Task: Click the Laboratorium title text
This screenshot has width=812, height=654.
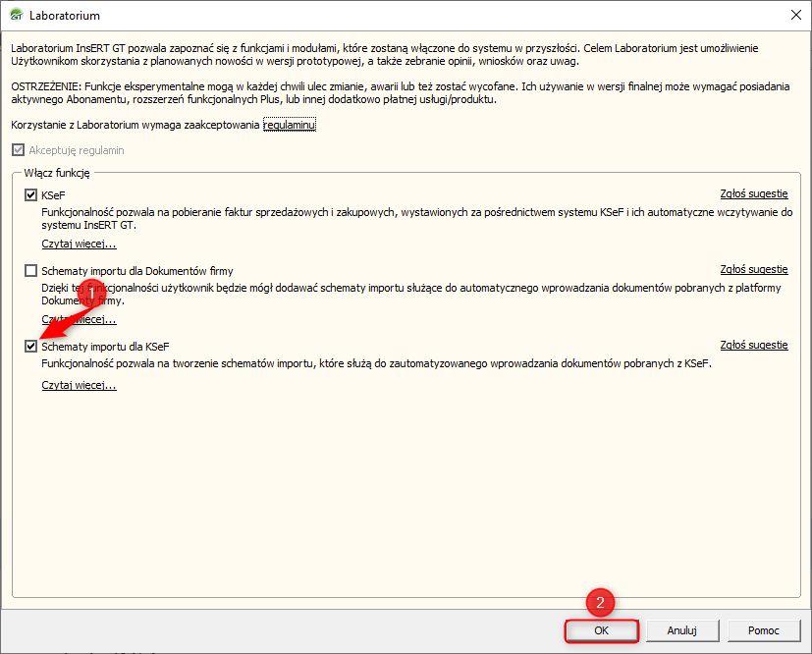Action: (65, 16)
